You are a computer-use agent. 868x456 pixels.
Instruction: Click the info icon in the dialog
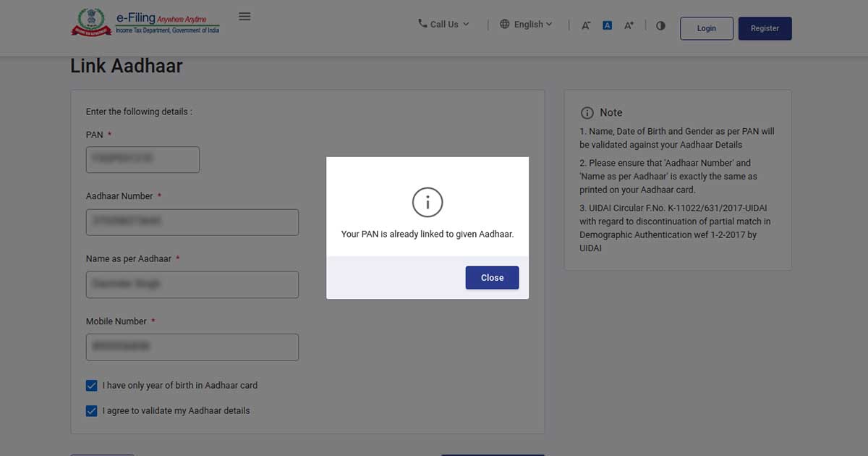click(427, 202)
